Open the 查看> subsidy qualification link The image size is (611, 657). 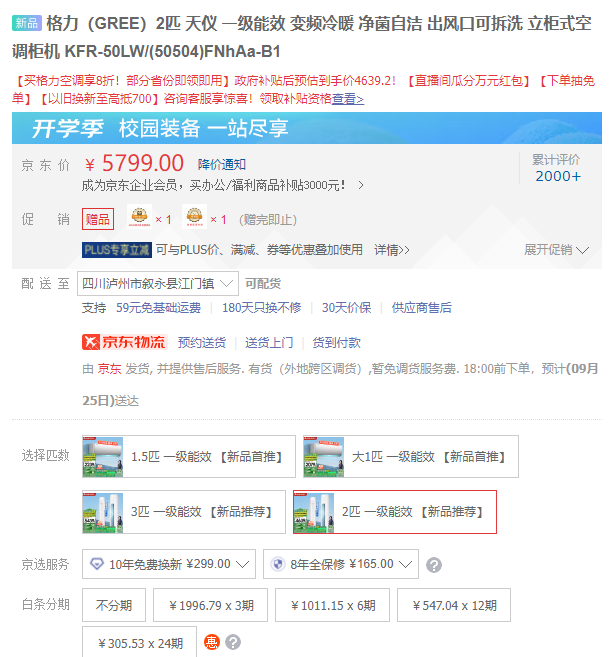pos(347,99)
